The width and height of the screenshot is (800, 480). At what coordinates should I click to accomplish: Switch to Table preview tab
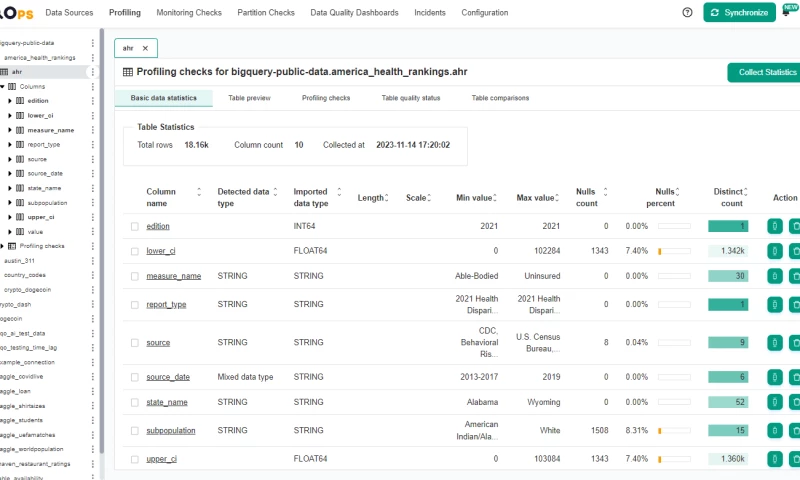click(249, 98)
